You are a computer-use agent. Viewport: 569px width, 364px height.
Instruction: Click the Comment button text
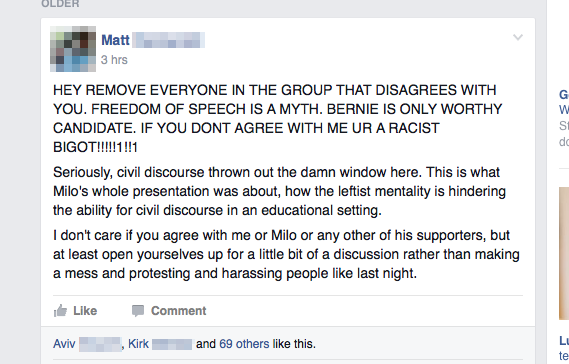pos(179,311)
